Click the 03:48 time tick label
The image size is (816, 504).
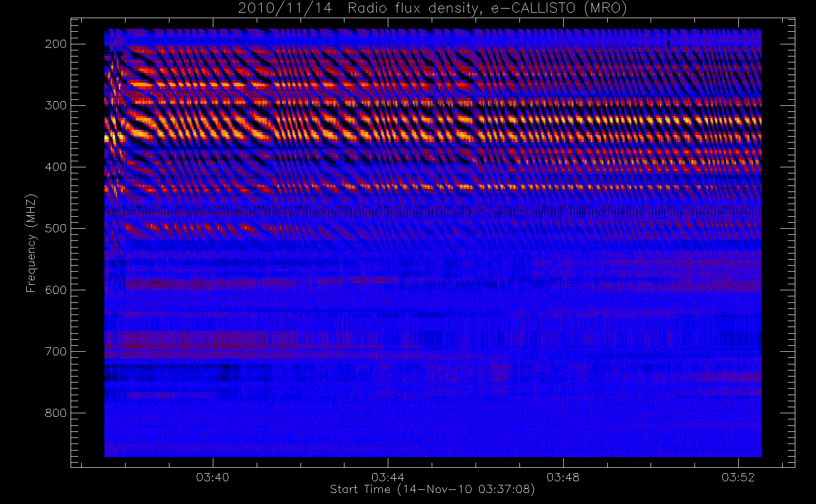pos(563,477)
